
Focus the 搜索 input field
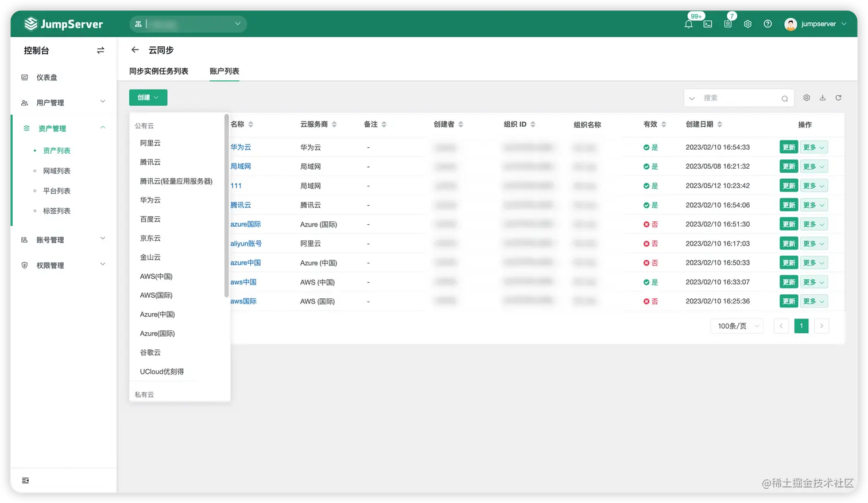739,98
